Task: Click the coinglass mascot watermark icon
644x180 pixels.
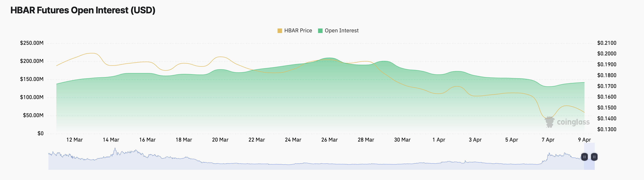Action: click(549, 122)
